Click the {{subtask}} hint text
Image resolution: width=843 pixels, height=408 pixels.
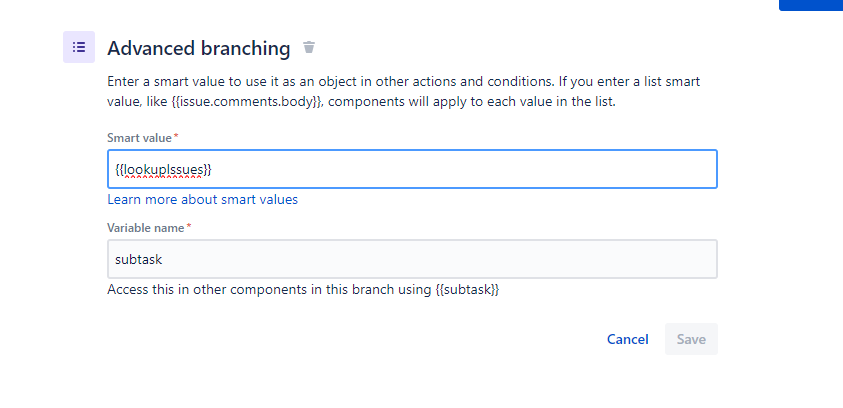coord(467,290)
